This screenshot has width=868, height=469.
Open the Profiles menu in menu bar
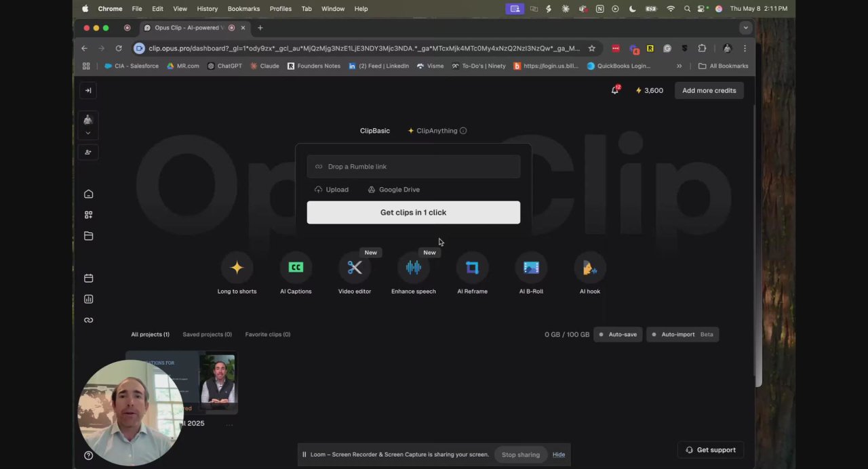click(x=280, y=9)
